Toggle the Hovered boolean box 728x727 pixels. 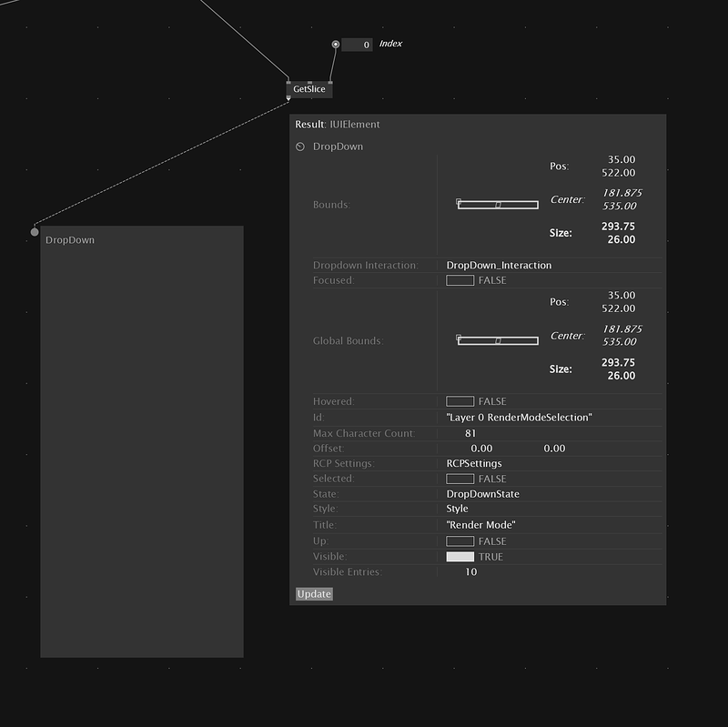coord(460,401)
